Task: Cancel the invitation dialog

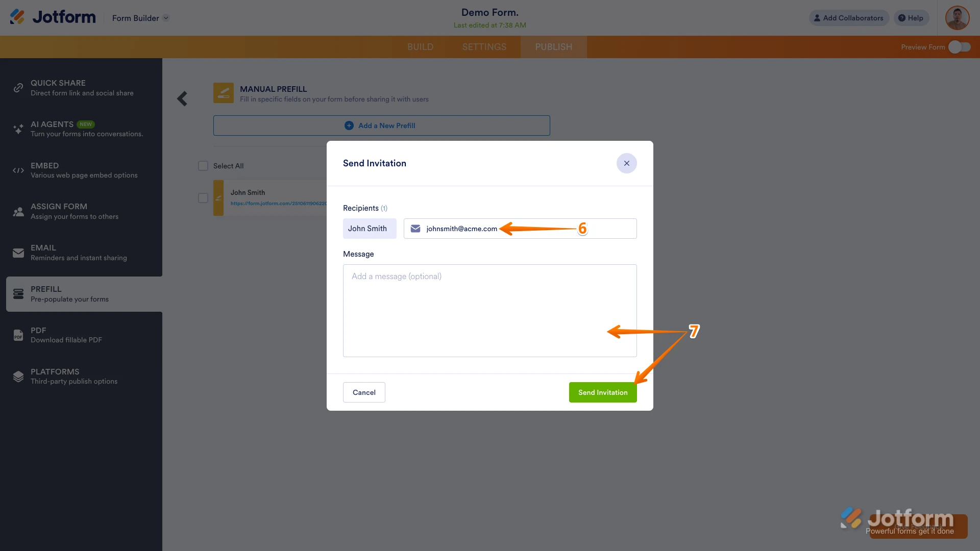Action: pos(364,392)
